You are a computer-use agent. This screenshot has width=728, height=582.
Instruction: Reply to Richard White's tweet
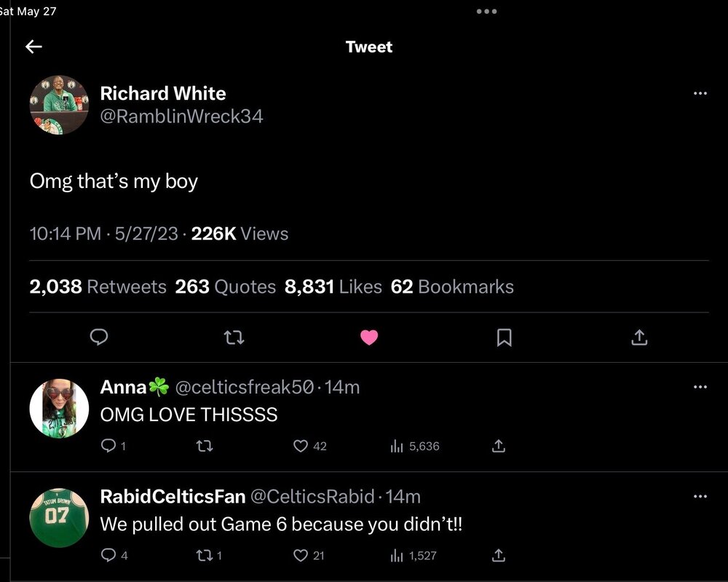pyautogui.click(x=99, y=337)
